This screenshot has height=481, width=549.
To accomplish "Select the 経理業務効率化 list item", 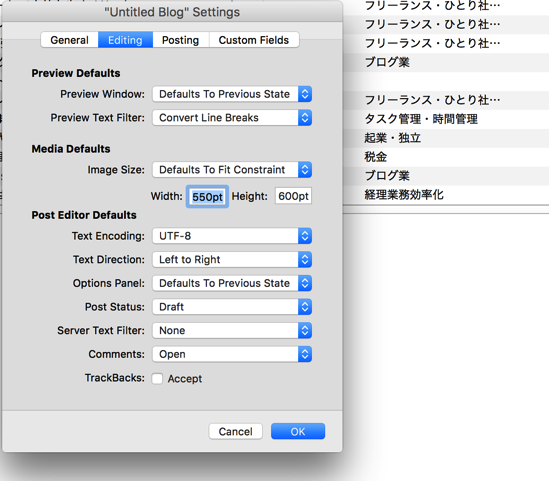I will [446, 195].
